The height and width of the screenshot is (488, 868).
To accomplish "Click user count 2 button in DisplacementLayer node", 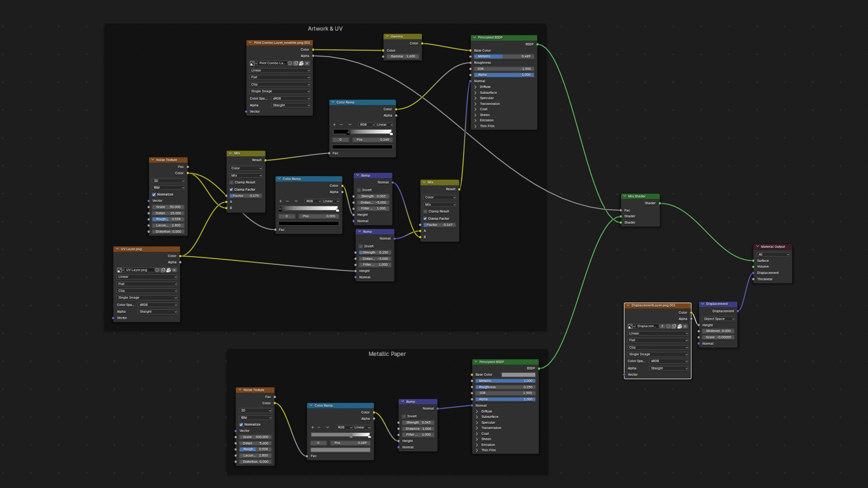I will tap(662, 326).
